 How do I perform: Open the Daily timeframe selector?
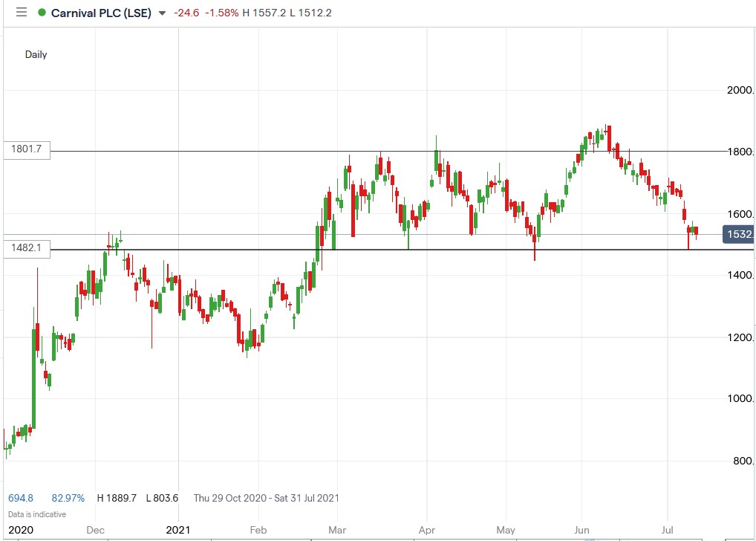point(36,54)
